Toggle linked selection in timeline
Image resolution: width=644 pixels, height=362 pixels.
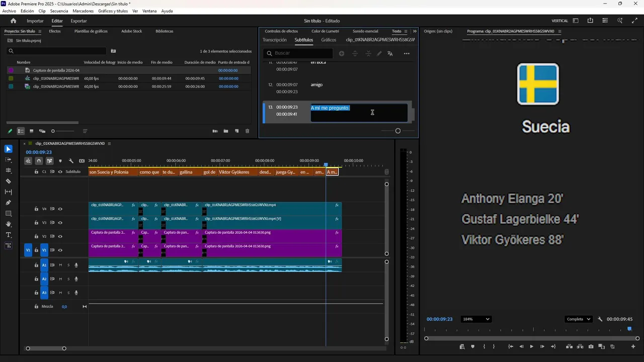pyautogui.click(x=49, y=161)
